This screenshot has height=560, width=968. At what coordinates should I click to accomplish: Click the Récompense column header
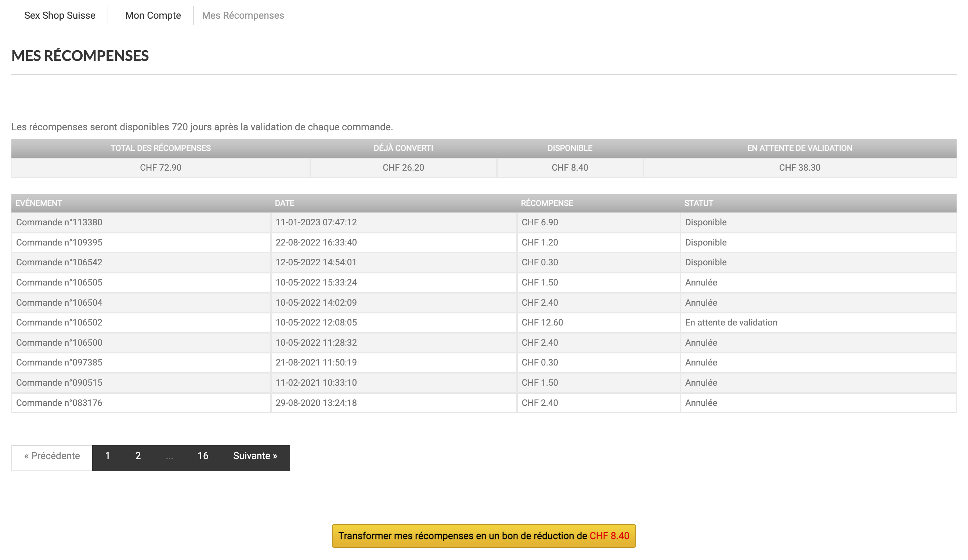coord(547,203)
